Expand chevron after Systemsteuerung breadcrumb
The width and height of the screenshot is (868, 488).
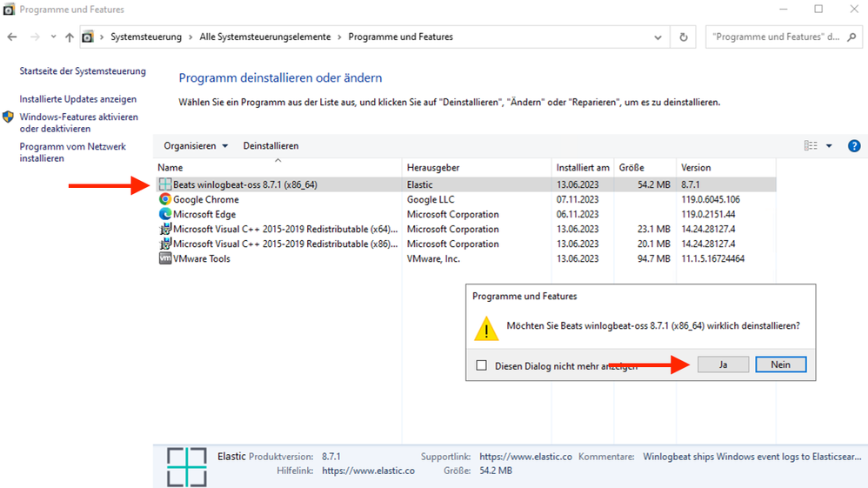pos(190,37)
